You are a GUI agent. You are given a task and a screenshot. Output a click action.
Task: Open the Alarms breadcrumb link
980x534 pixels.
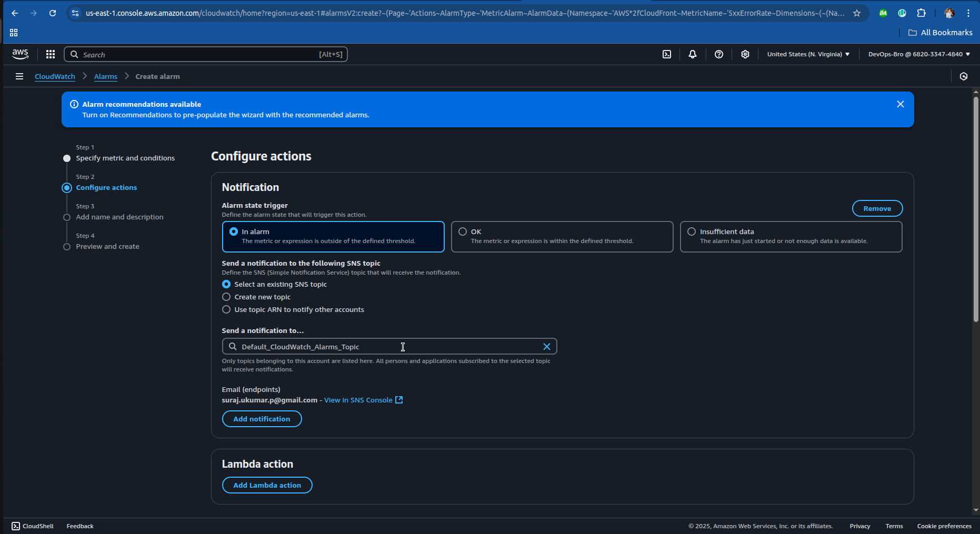[x=106, y=76]
